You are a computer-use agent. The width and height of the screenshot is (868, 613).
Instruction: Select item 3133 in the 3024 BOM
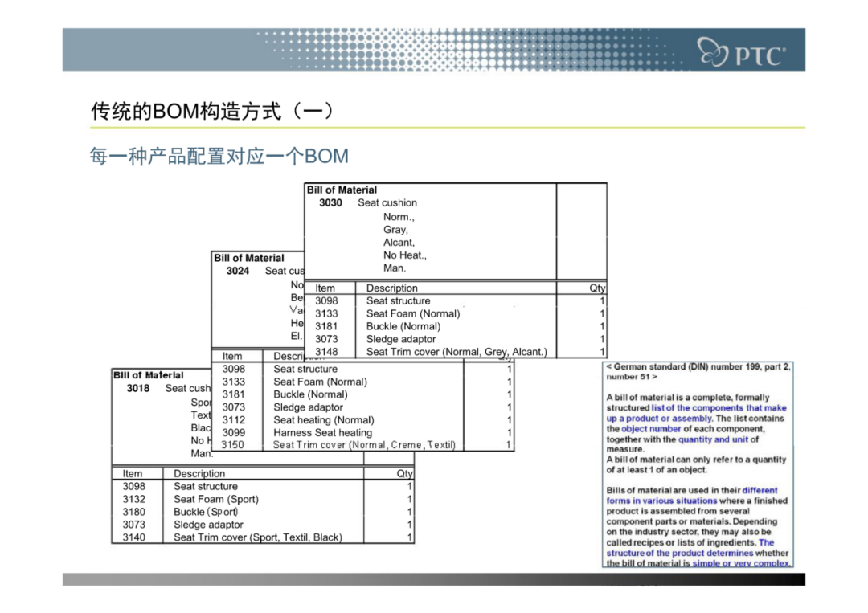(x=234, y=381)
